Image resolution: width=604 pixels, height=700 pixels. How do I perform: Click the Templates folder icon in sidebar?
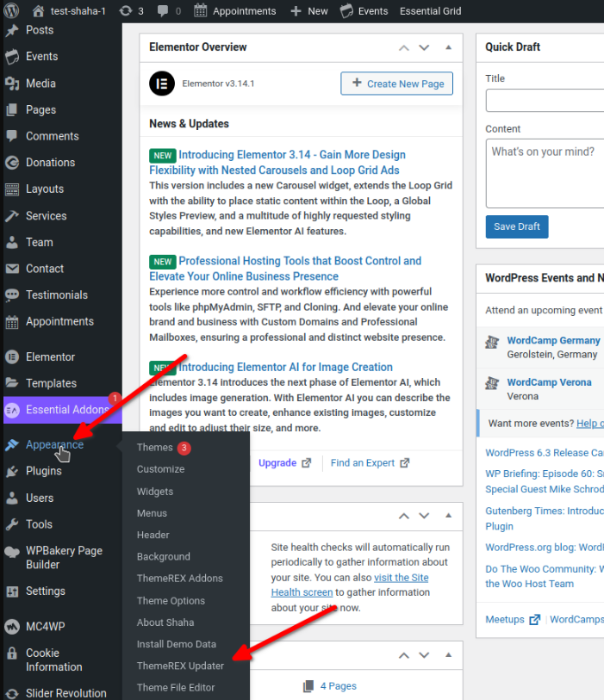tap(12, 383)
